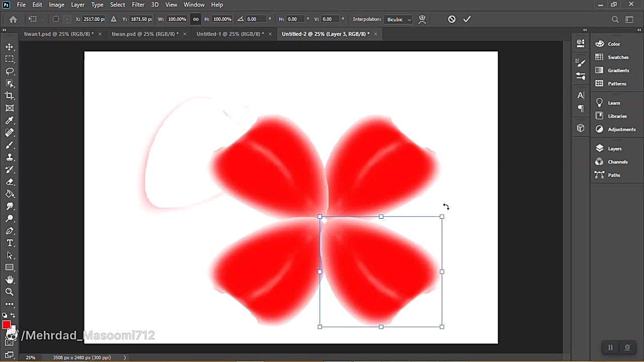This screenshot has height=362, width=644.
Task: Open the Image menu
Action: pyautogui.click(x=56, y=5)
